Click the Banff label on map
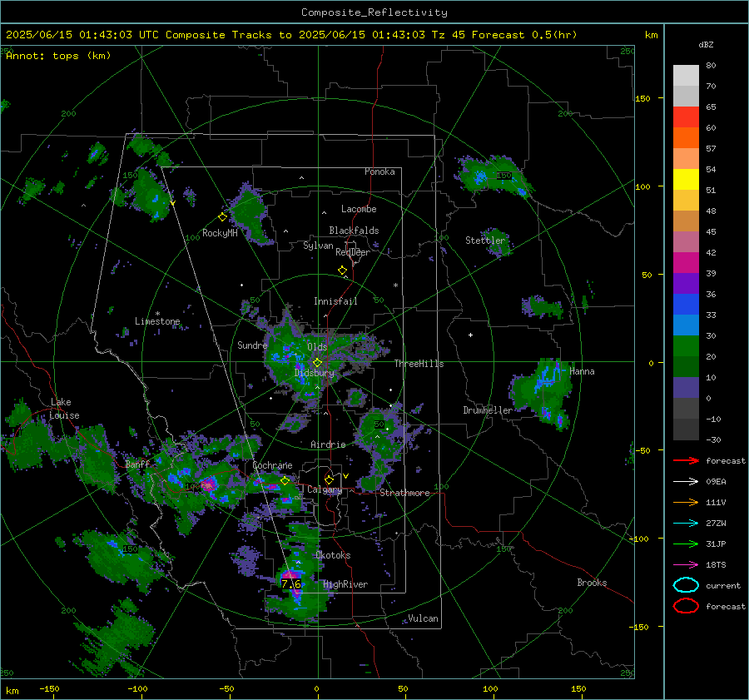Viewport: 749px width, 700px height. (x=137, y=464)
